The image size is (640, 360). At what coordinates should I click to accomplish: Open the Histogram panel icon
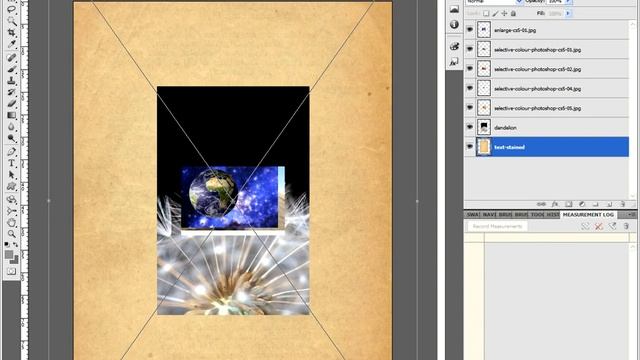point(454,10)
